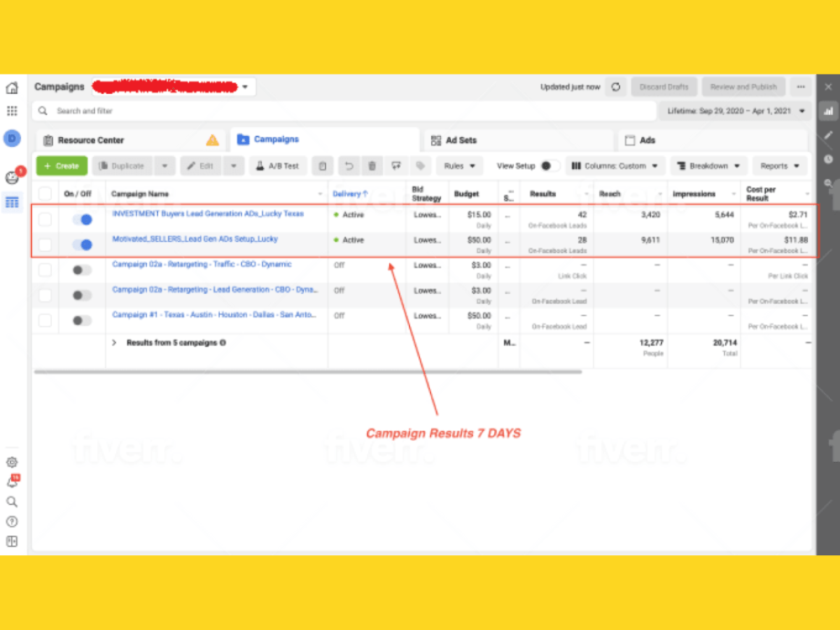Open the three-dot more options button
The height and width of the screenshot is (630, 840).
pos(801,87)
